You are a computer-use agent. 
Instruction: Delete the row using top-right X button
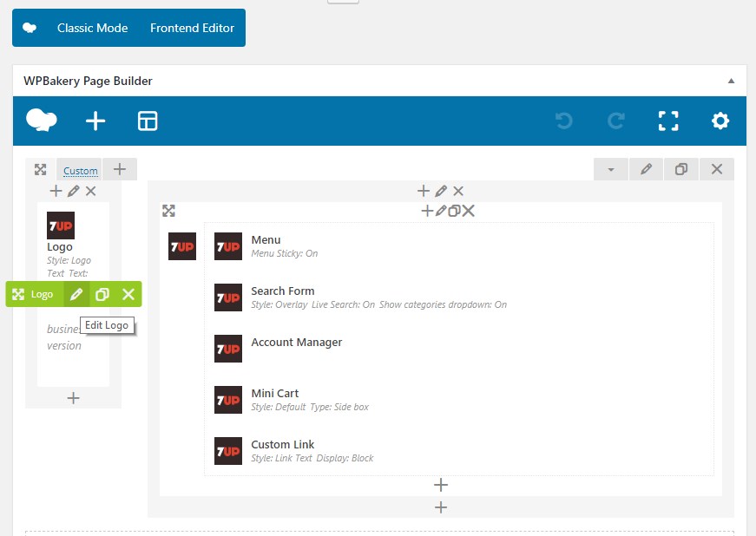[x=717, y=170]
